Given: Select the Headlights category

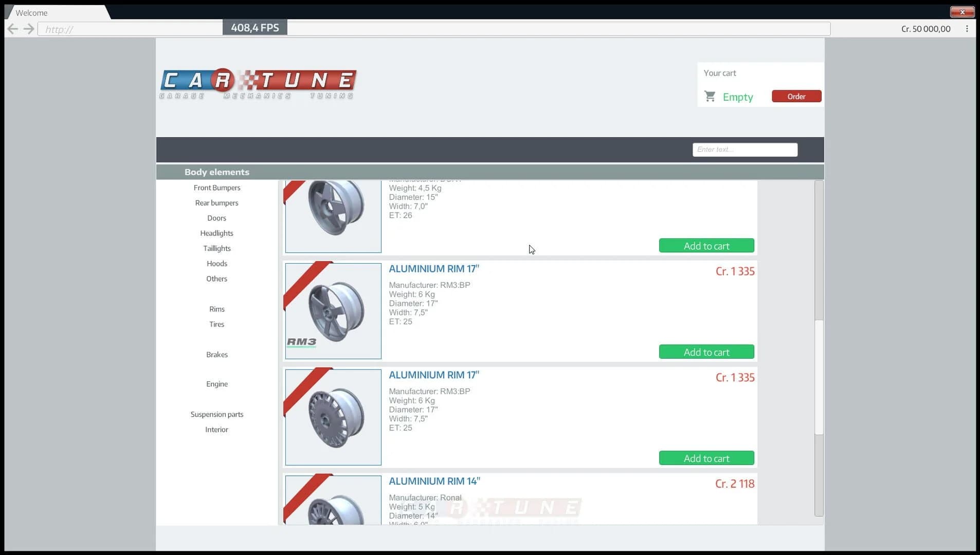Looking at the screenshot, I should pyautogui.click(x=216, y=233).
